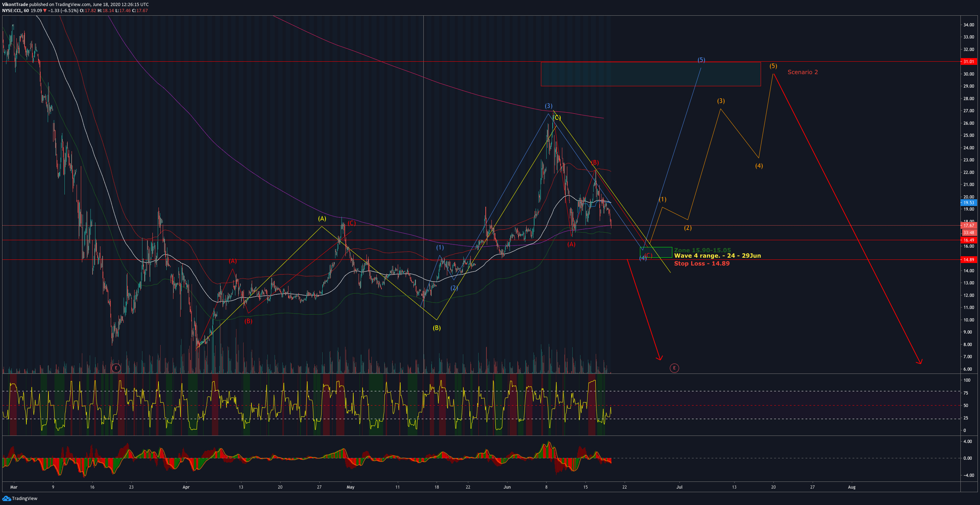Select the red (A) label in mid-June

pos(571,244)
